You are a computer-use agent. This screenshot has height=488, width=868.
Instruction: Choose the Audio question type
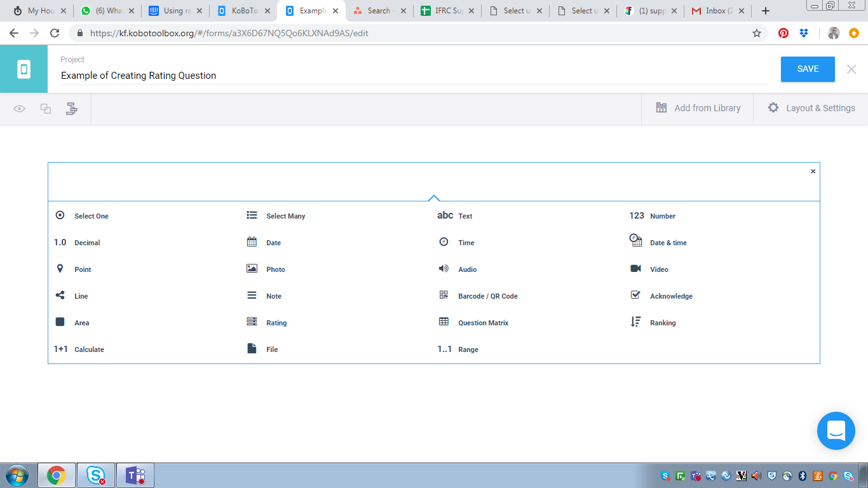coord(467,269)
